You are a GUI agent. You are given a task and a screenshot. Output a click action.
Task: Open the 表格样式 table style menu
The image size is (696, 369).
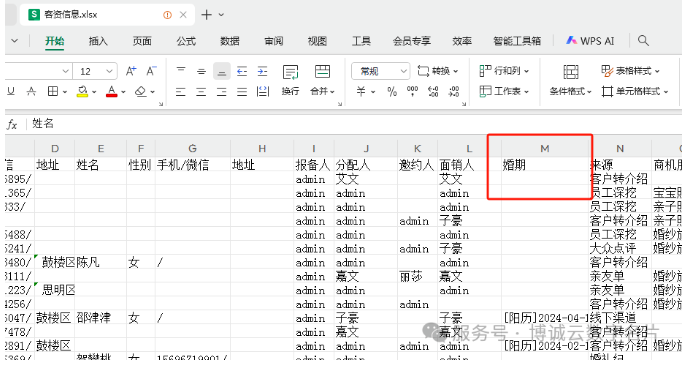[x=631, y=71]
